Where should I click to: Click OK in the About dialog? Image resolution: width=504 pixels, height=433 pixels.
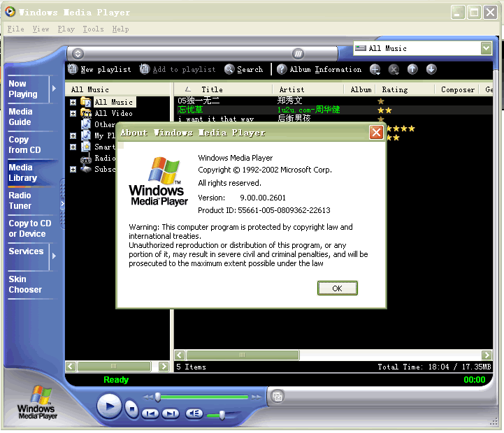[x=337, y=288]
